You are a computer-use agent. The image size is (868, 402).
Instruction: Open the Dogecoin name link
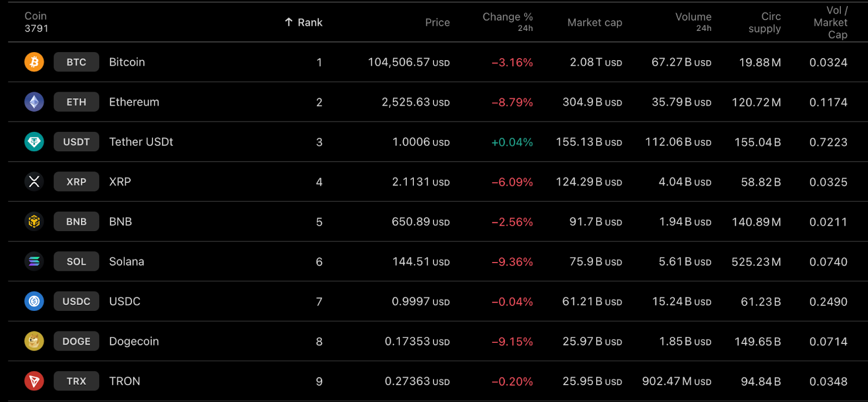point(134,341)
